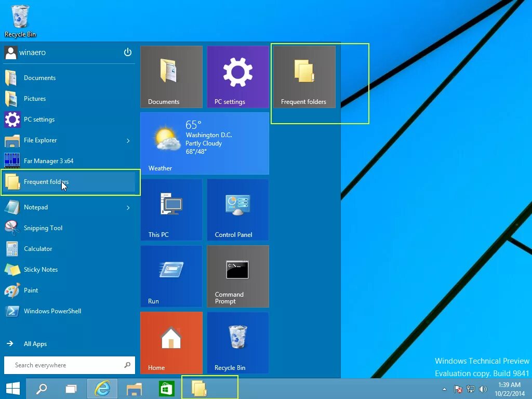Viewport: 532px width, 399px height.
Task: Open the Command Prompt tile
Action: click(x=238, y=276)
